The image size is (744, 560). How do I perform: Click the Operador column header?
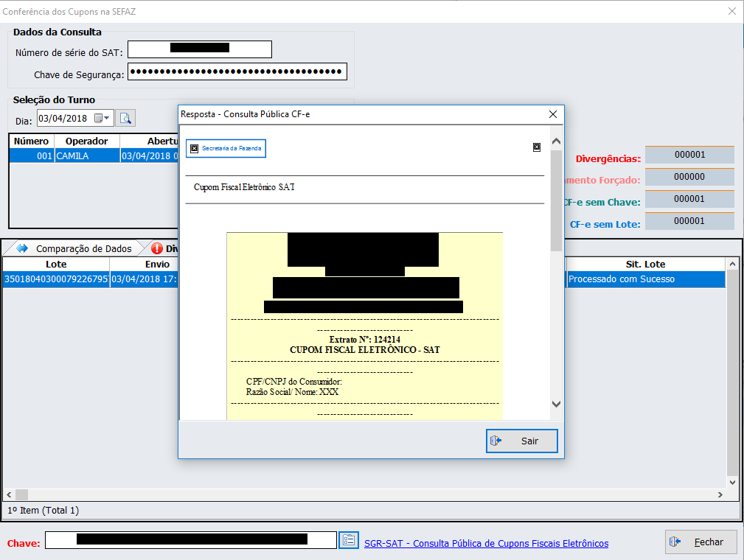point(86,141)
